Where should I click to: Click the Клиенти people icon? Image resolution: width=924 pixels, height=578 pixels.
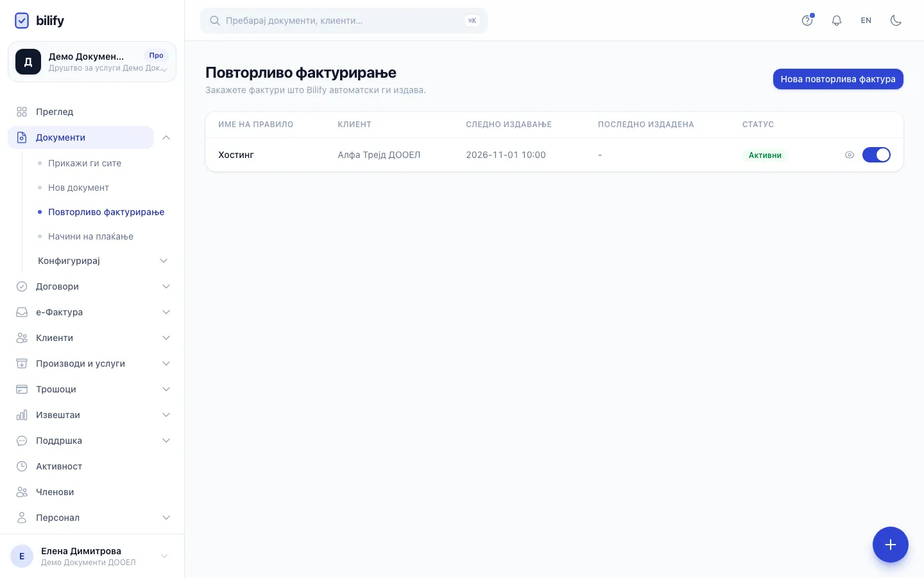point(22,338)
